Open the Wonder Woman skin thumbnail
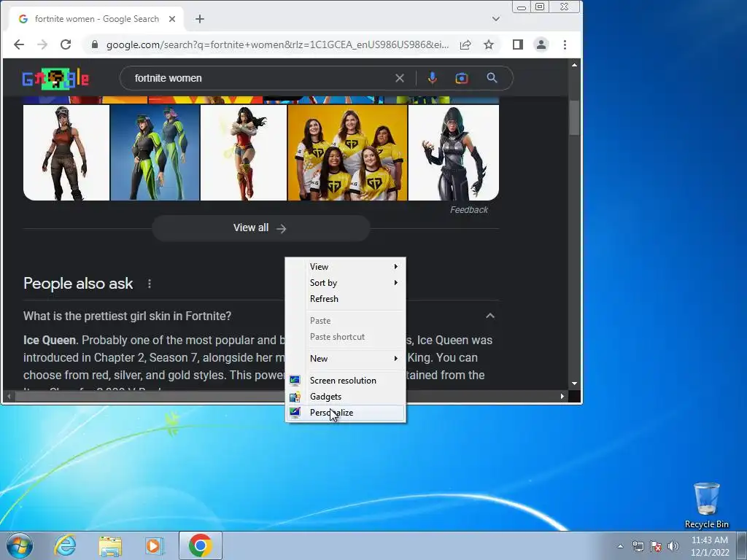The width and height of the screenshot is (747, 560). point(244,153)
